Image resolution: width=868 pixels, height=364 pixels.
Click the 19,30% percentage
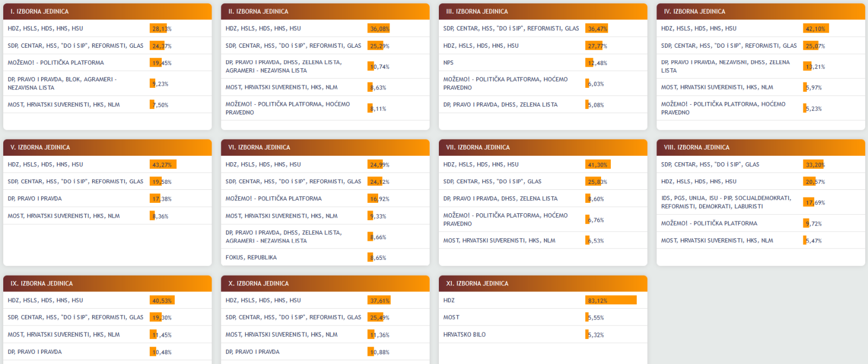162,318
